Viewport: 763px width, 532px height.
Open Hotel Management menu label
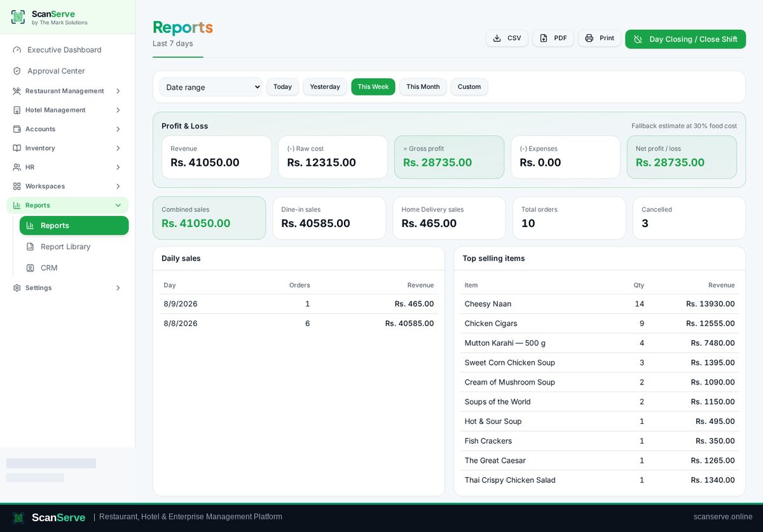[55, 110]
